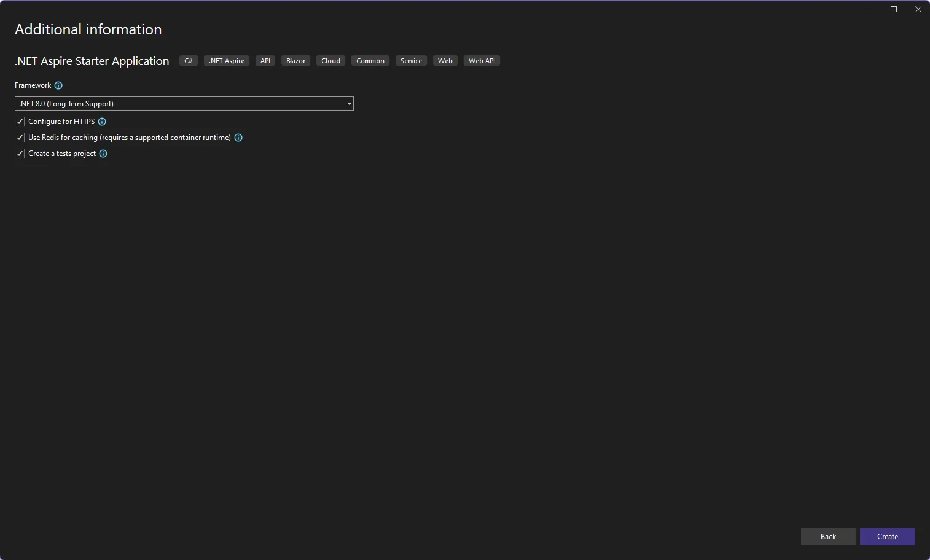Close the Additional information dialog
The image size is (930, 560).
coord(918,9)
